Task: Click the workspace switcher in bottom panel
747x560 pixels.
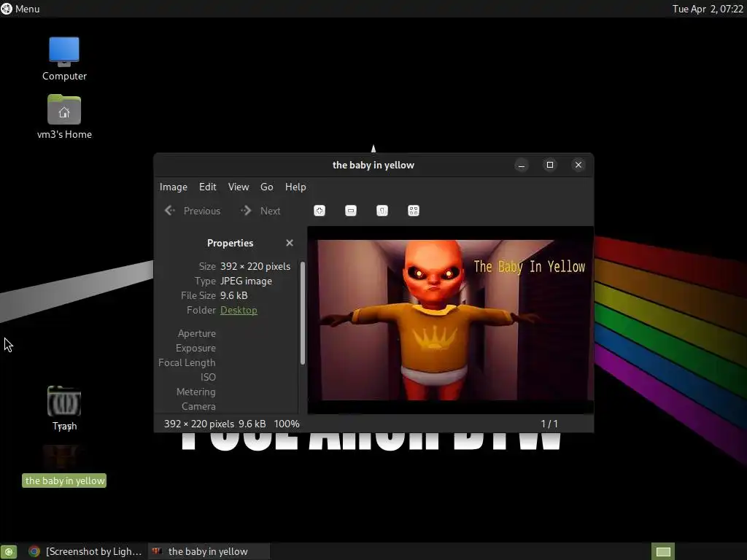Action: 663,551
